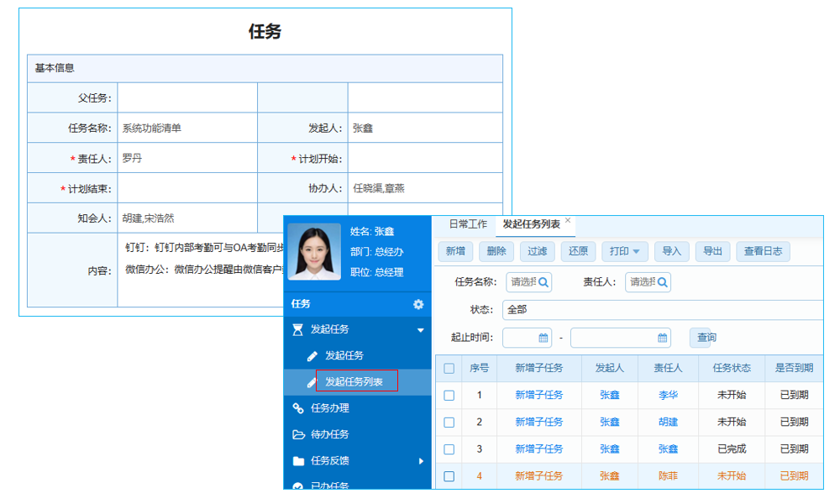Click 新增子任务 link in row 2
This screenshot has width=840, height=504.
[x=540, y=422]
